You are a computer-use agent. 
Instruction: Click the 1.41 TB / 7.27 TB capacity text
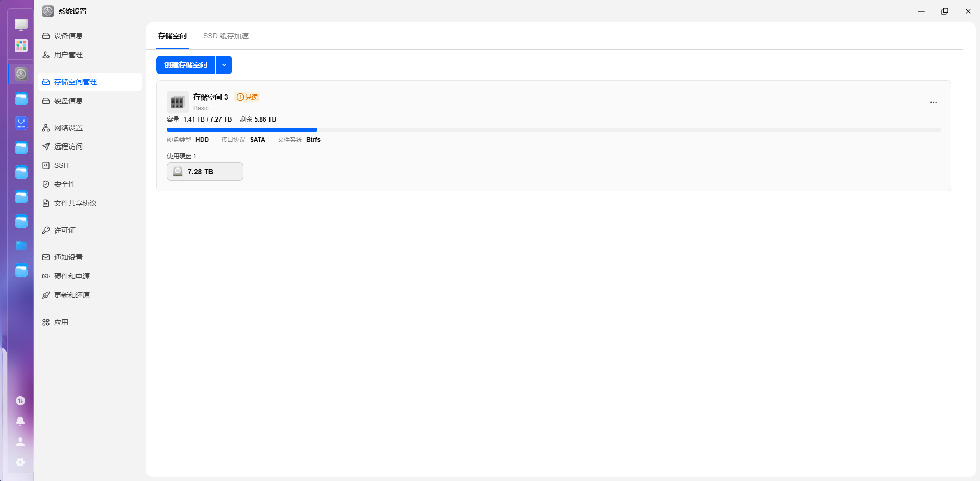click(x=208, y=119)
